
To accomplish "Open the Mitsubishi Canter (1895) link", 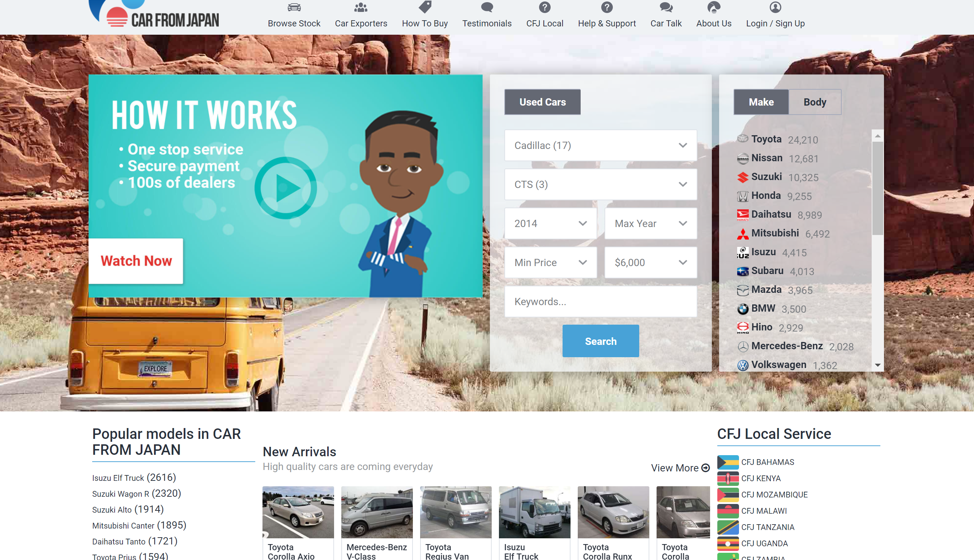I will (139, 525).
